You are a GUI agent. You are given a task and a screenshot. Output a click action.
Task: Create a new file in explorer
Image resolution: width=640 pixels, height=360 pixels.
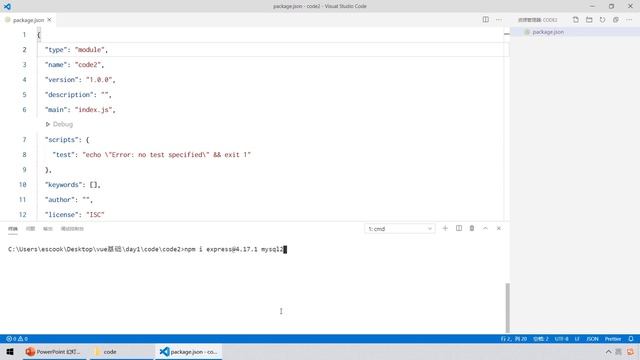(x=576, y=20)
